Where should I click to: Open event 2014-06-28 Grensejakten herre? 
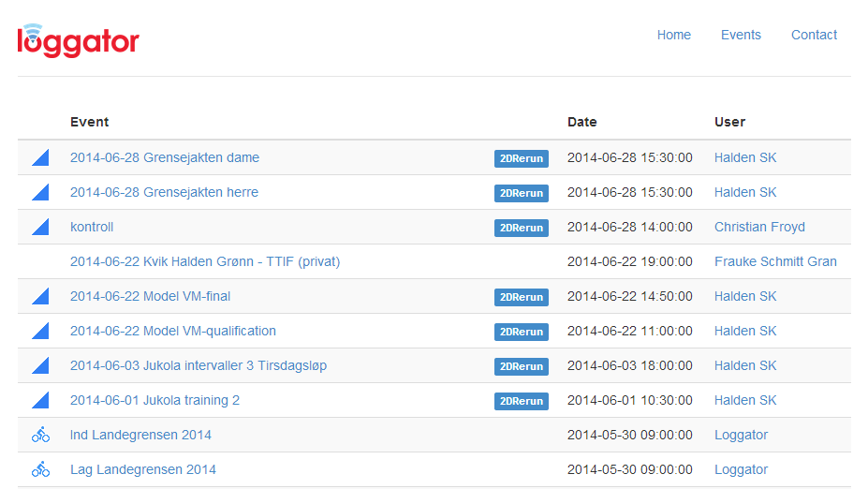pyautogui.click(x=164, y=192)
